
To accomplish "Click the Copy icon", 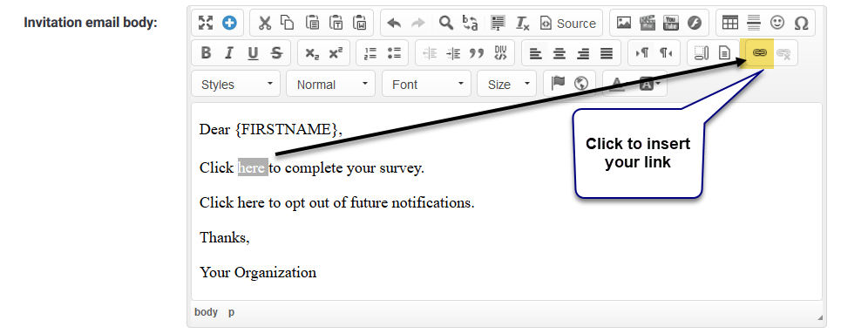I will click(x=288, y=23).
